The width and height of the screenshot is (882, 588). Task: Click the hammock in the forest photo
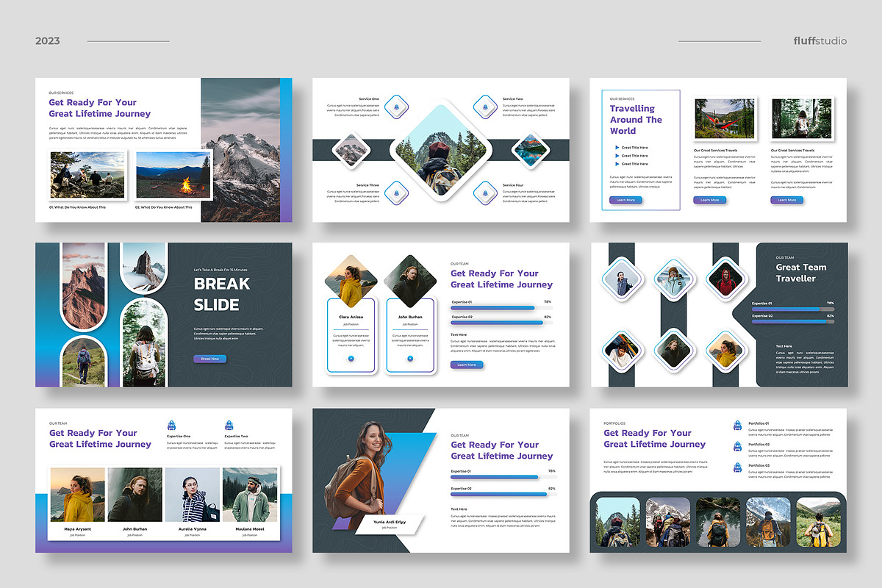[724, 119]
